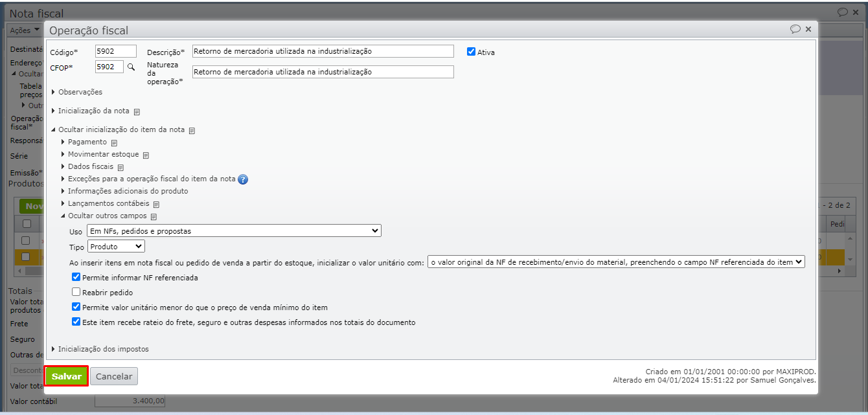The image size is (868, 415).
Task: Expand Informações adicionais do produto
Action: coord(124,191)
